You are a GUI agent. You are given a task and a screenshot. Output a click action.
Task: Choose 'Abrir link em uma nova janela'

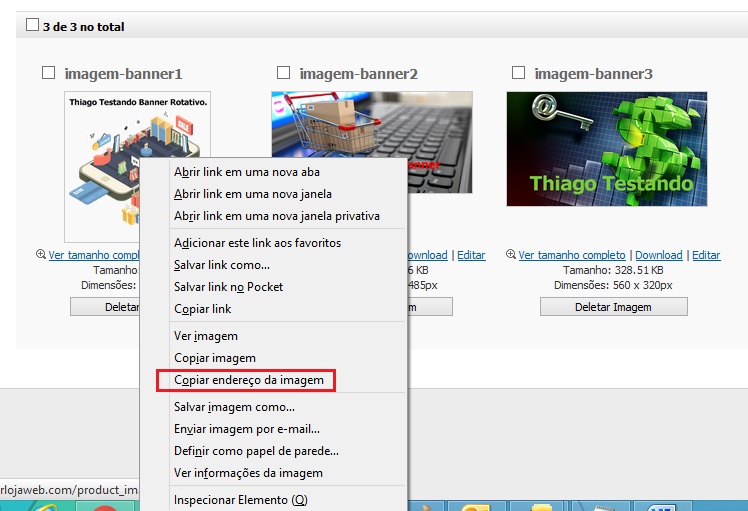[x=253, y=194]
